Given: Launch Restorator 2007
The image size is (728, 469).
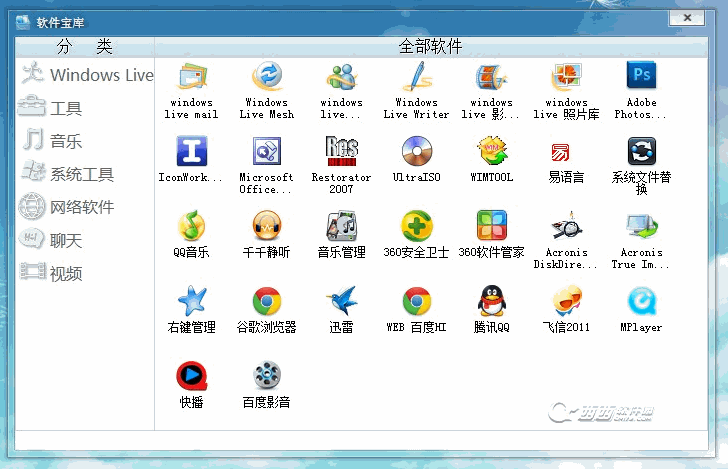Looking at the screenshot, I should 342,151.
